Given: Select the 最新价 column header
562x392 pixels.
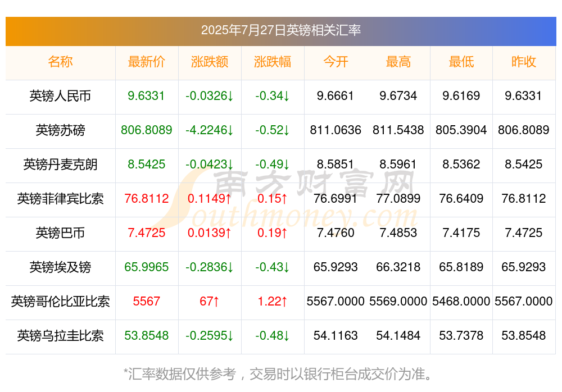Looking at the screenshot, I should pyautogui.click(x=147, y=62).
